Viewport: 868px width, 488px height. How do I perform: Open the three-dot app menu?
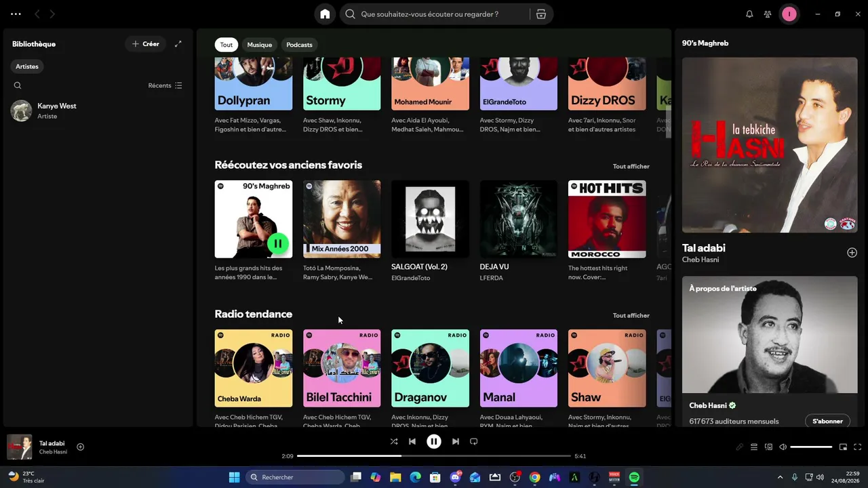[16, 14]
